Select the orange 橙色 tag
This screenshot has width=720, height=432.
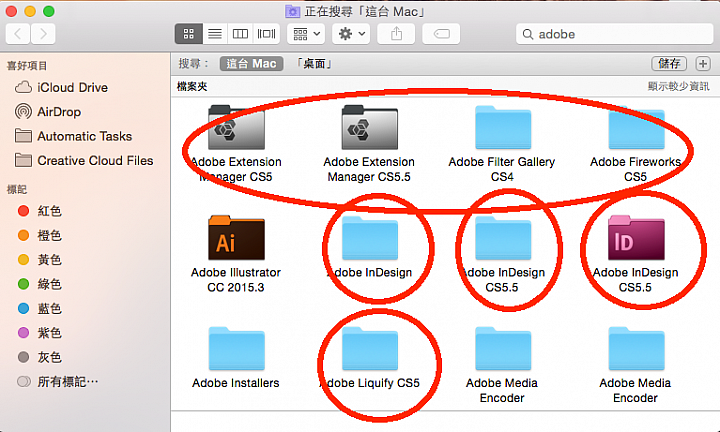click(39, 235)
